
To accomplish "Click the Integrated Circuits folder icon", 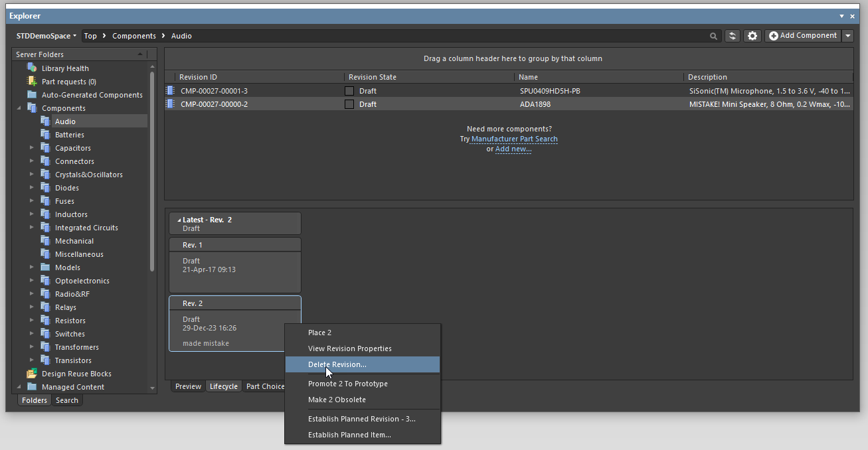I will click(45, 227).
